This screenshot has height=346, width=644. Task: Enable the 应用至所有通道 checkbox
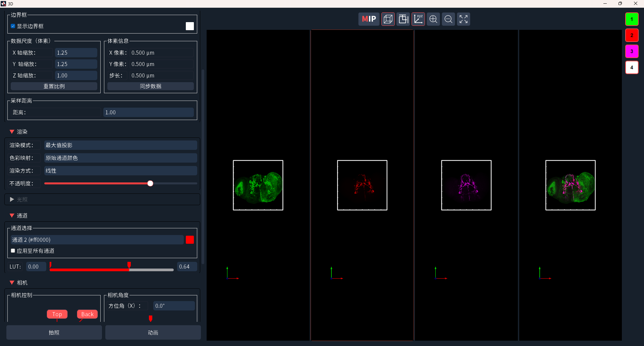pyautogui.click(x=13, y=251)
